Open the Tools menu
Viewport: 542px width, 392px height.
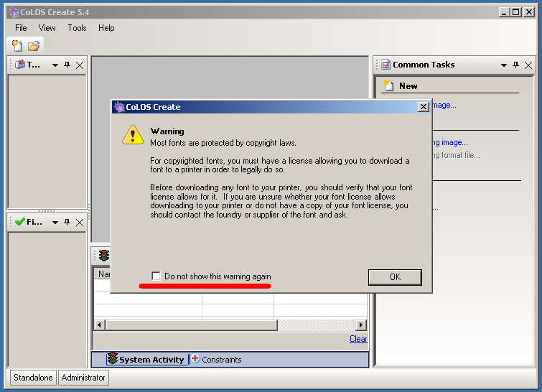tap(77, 28)
